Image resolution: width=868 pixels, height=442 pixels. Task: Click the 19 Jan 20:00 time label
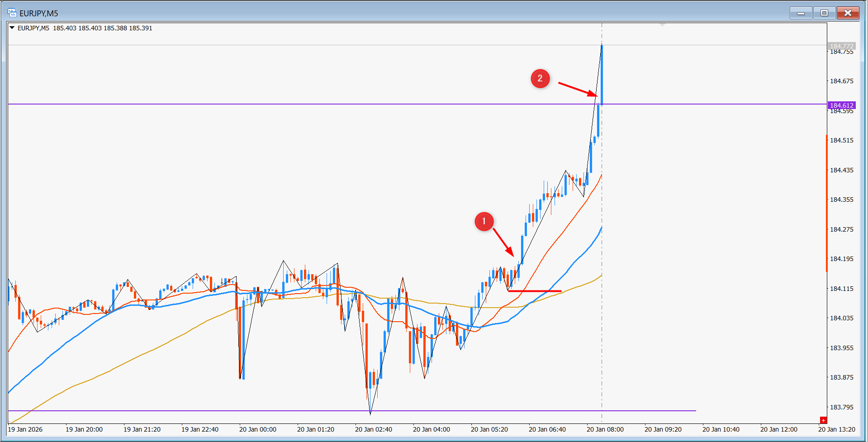pos(84,429)
